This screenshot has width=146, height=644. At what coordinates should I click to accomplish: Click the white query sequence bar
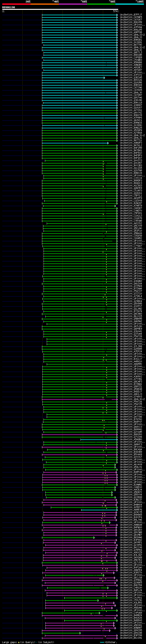tap(60, 10)
